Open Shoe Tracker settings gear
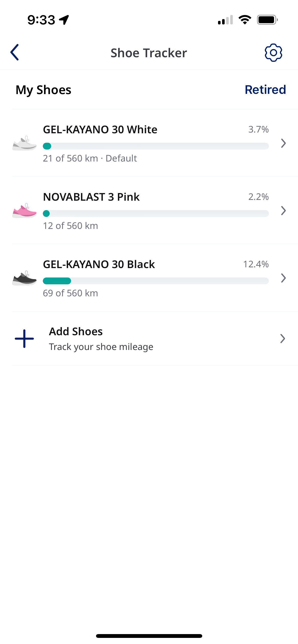 coord(273,53)
